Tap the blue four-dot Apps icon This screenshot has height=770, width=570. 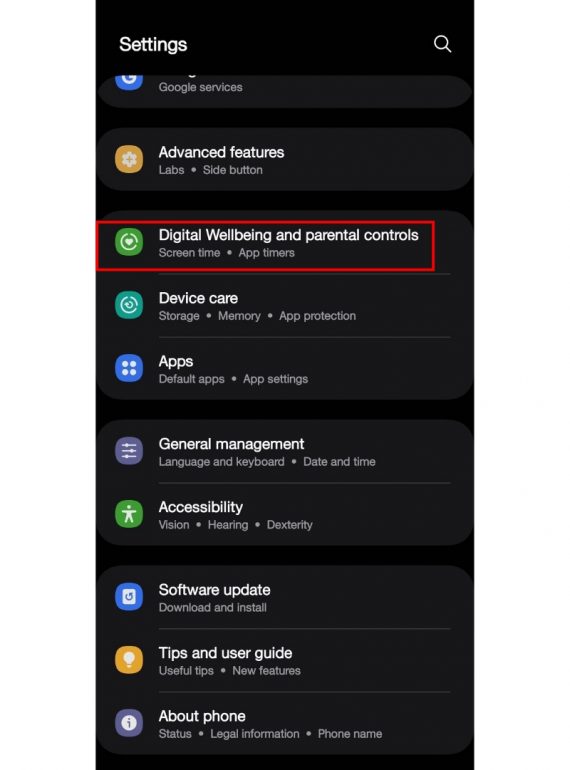pyautogui.click(x=129, y=368)
